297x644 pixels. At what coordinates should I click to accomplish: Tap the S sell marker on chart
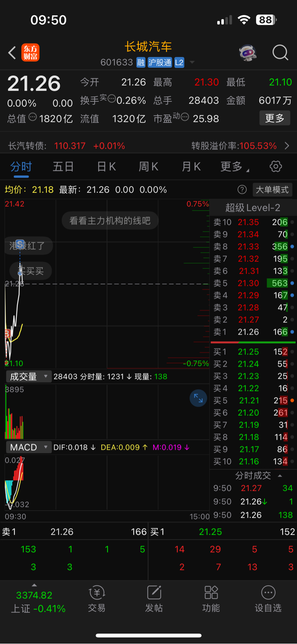click(20, 244)
